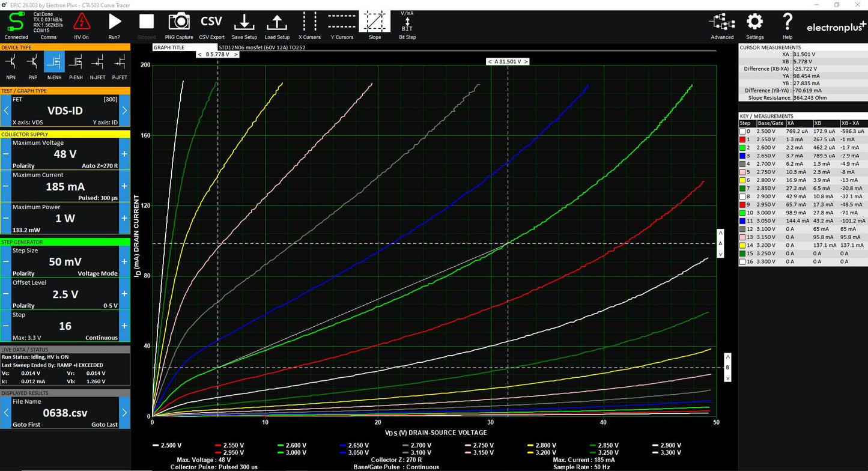Image resolution: width=868 pixels, height=471 pixels.
Task: Decrease Maximum Voltage with minus
Action: click(5, 154)
